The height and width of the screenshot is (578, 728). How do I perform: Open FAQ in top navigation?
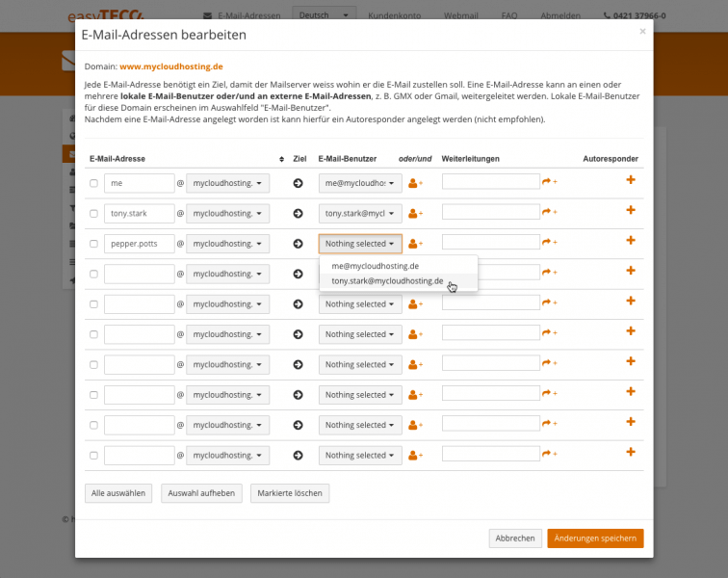[x=508, y=15]
